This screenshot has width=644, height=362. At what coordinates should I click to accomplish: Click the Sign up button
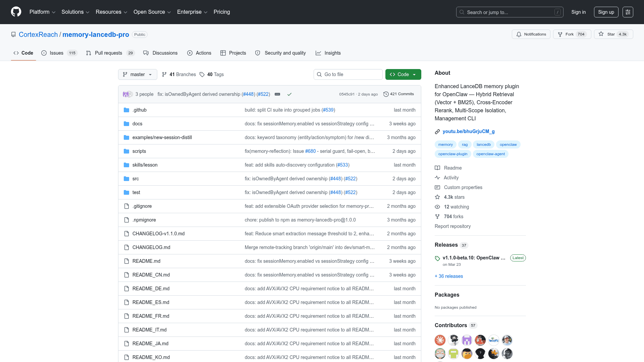pyautogui.click(x=606, y=12)
